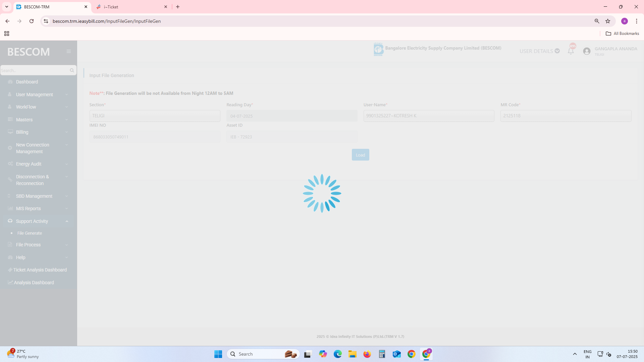Open the User-Name KOTRESH K dropdown
Screen dimensions: 644x362
429,116
